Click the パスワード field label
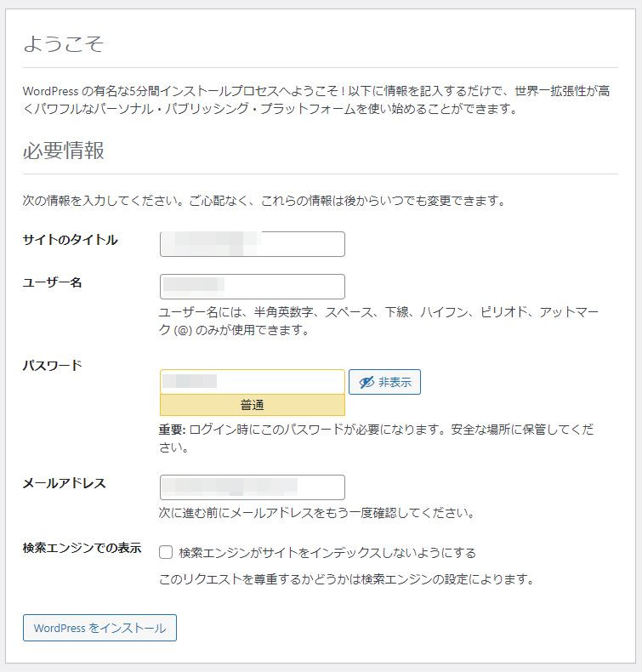 point(52,366)
